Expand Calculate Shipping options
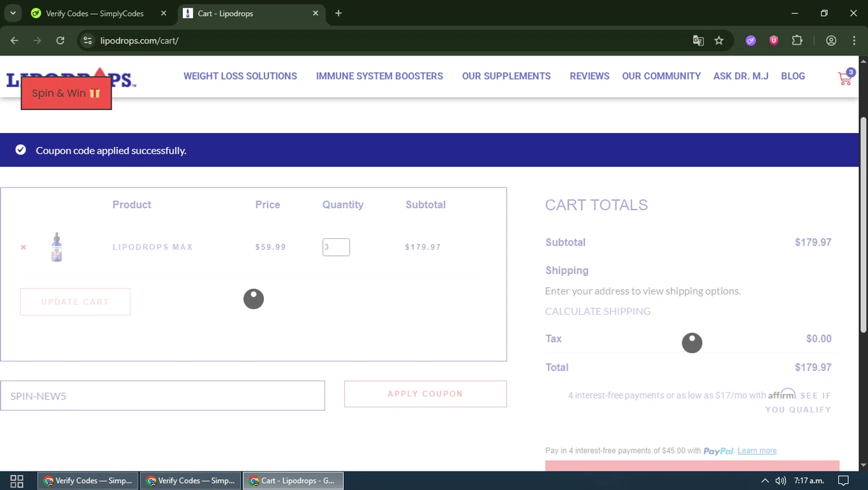 pyautogui.click(x=598, y=311)
